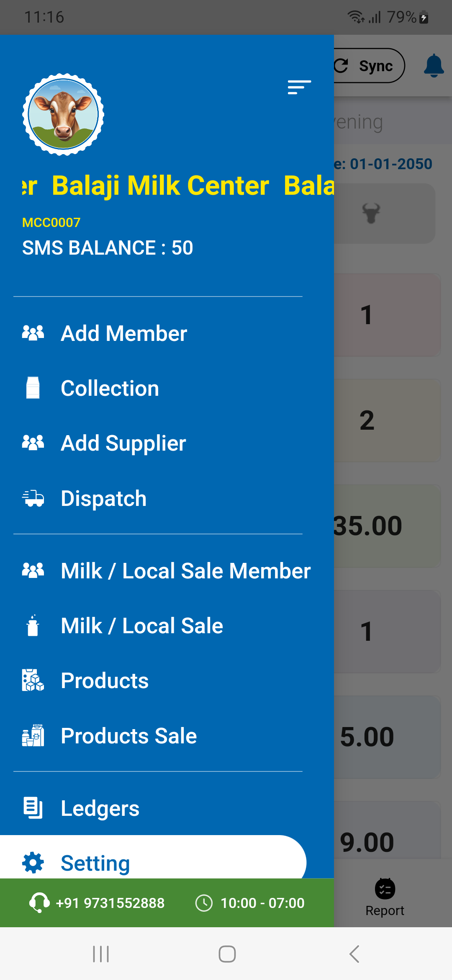Tap the Android home navigation button
The height and width of the screenshot is (980, 452).
227,954
